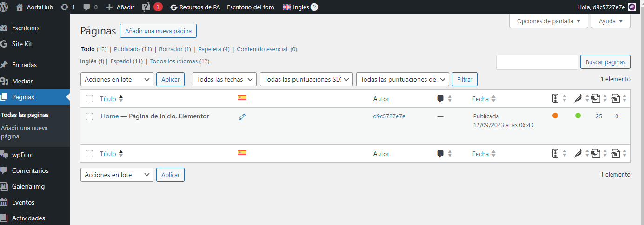Open the Yoast SEO notifications icon
Screen dimensions: 644x225
(146, 7)
